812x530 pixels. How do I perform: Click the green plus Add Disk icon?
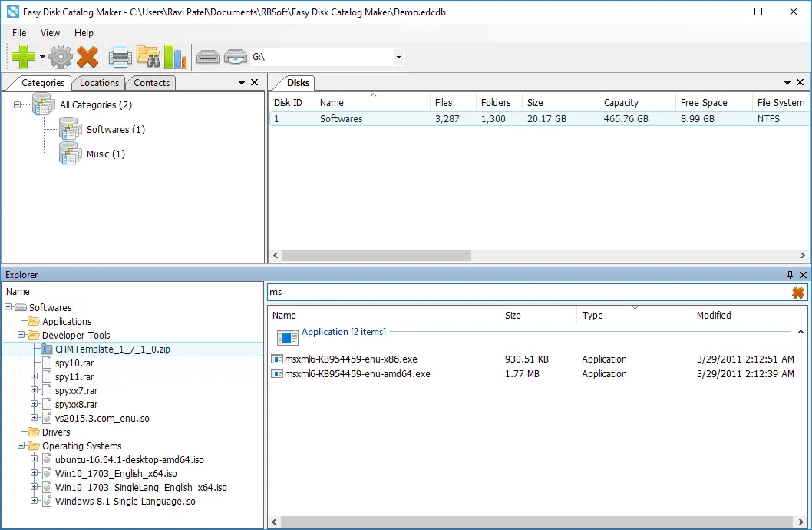pyautogui.click(x=23, y=57)
